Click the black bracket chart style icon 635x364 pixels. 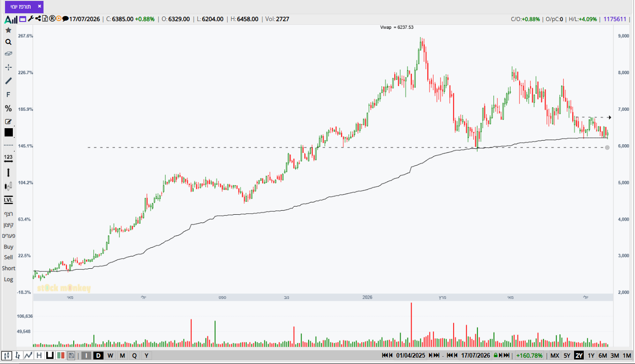pyautogui.click(x=49, y=355)
